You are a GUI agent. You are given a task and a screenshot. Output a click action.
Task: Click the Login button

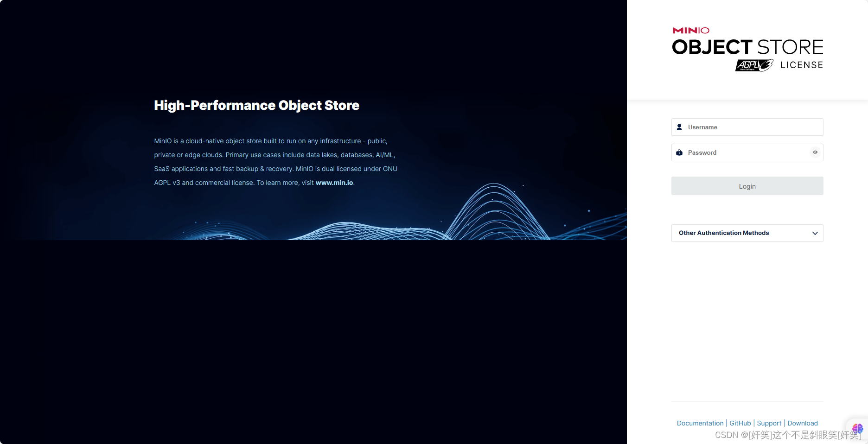pos(747,186)
